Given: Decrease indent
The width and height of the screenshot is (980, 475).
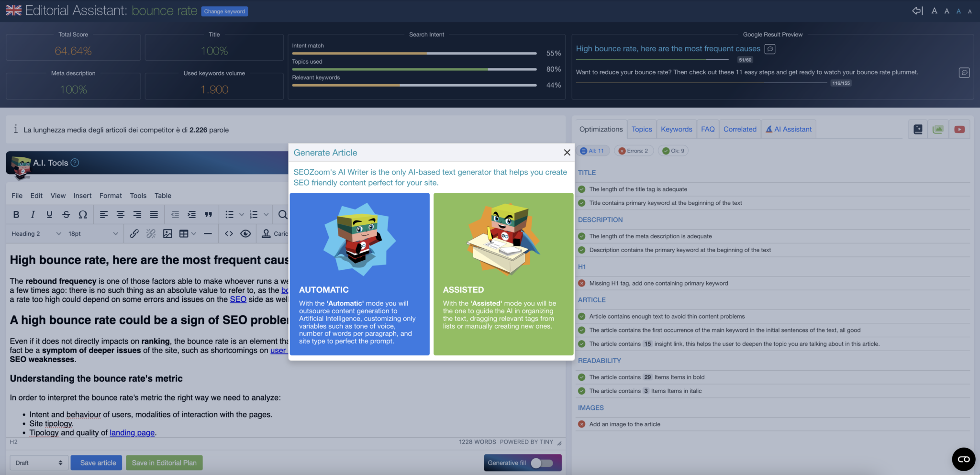Looking at the screenshot, I should point(175,214).
